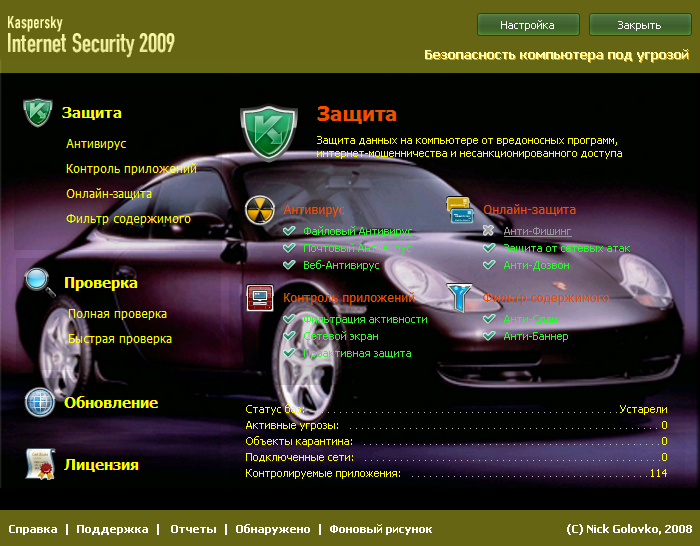Open the Обновление section in sidebar
This screenshot has height=546, width=700.
point(111,403)
